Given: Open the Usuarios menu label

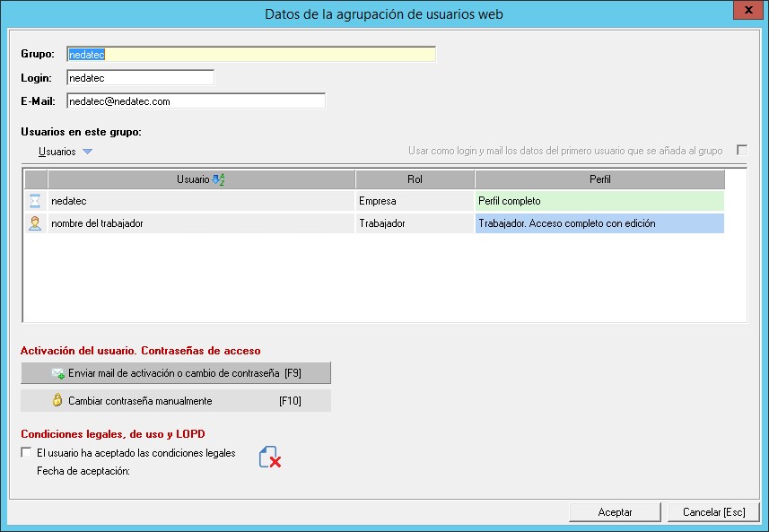Looking at the screenshot, I should [57, 152].
